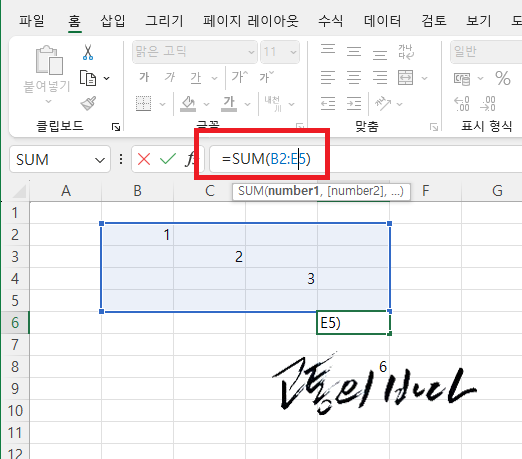Increase indent icon
Viewport: 522px width, 459px height.
354,104
